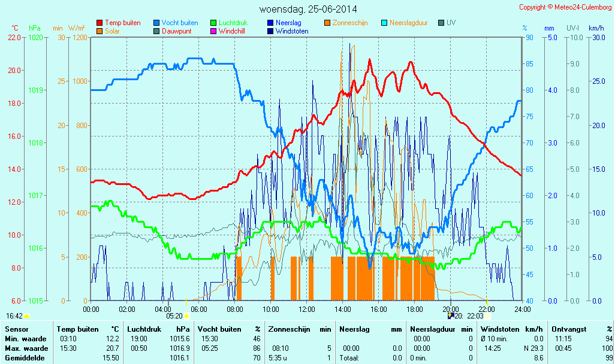Click the 12:00 label on time axis
Screen dimensions: 615x364
click(x=307, y=309)
